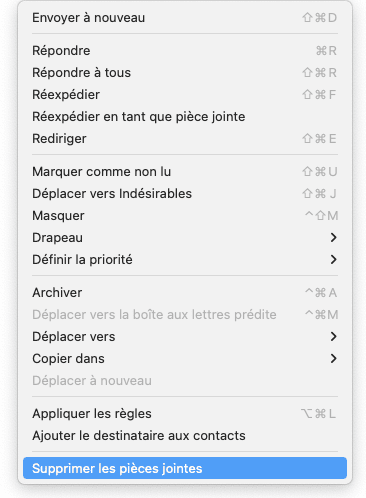
Task: Click Appliquer les règles
Action: point(185,414)
